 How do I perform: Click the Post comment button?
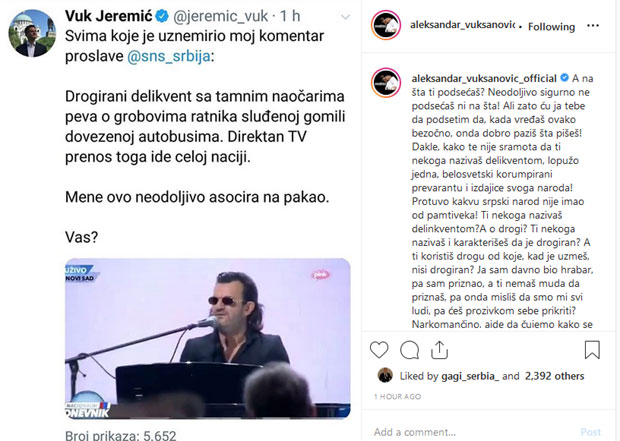coord(591,432)
